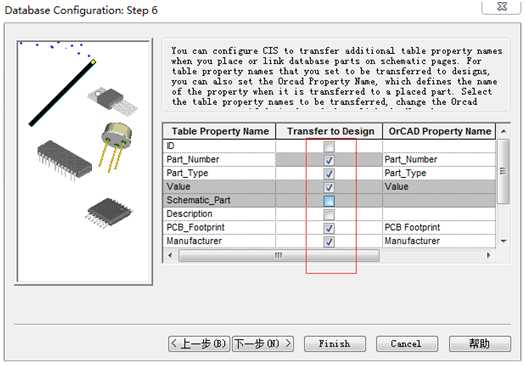Image resolution: width=525 pixels, height=365 pixels.
Task: Click the 下一步(N) next button
Action: click(263, 344)
